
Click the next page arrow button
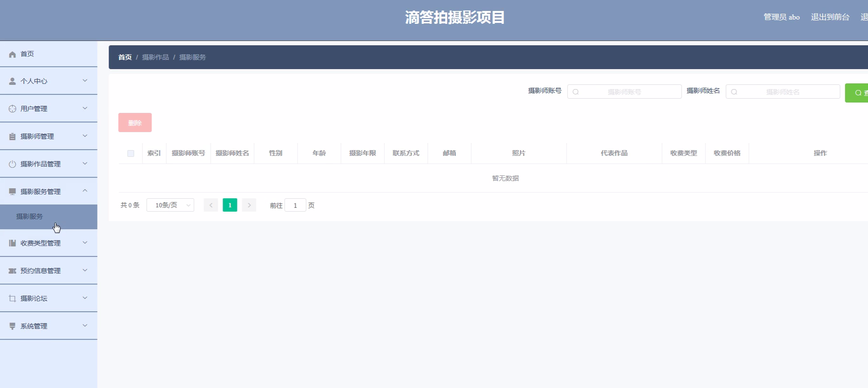[x=249, y=205]
